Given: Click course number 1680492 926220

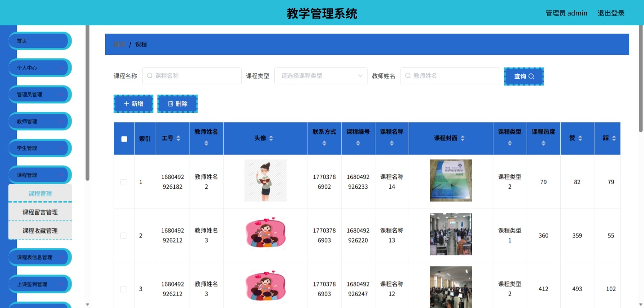Looking at the screenshot, I should (x=358, y=235).
